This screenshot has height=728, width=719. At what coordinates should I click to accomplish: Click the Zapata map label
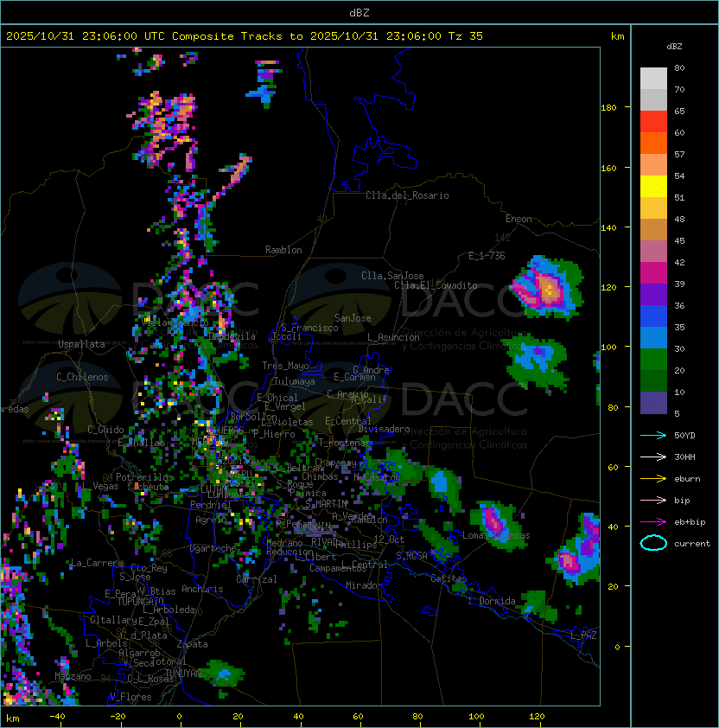(x=192, y=644)
